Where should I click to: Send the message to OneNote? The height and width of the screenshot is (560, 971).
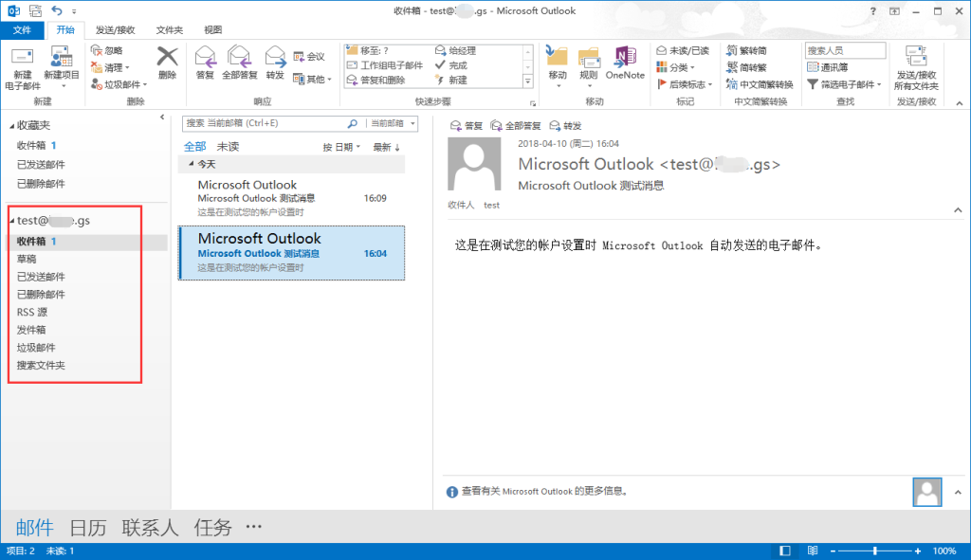(x=625, y=63)
